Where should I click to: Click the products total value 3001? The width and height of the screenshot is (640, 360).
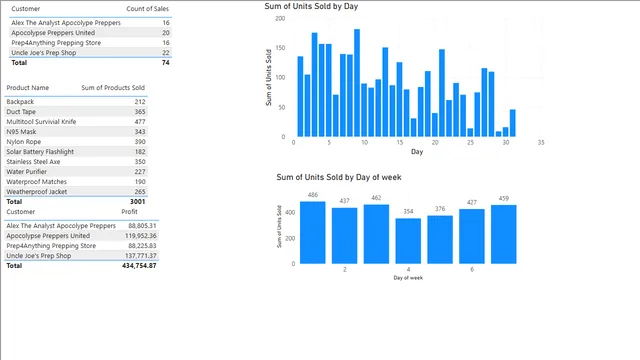coord(138,202)
